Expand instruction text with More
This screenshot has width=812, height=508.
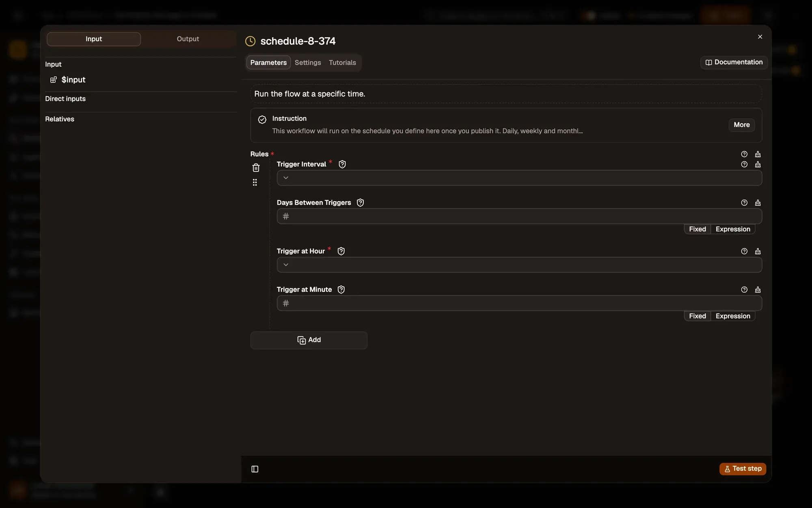[x=742, y=125]
